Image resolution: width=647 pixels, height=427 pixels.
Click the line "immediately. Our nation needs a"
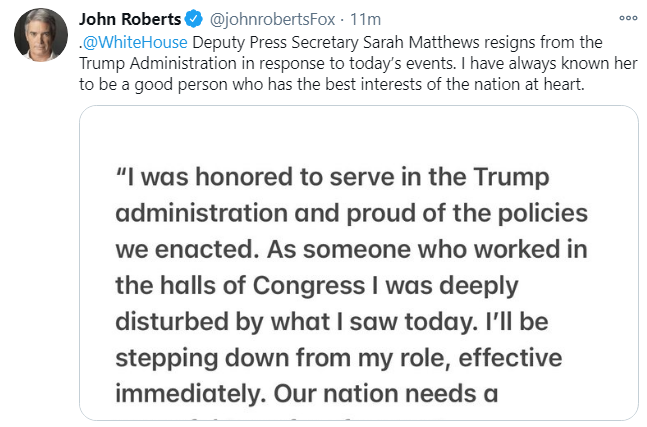pos(306,393)
